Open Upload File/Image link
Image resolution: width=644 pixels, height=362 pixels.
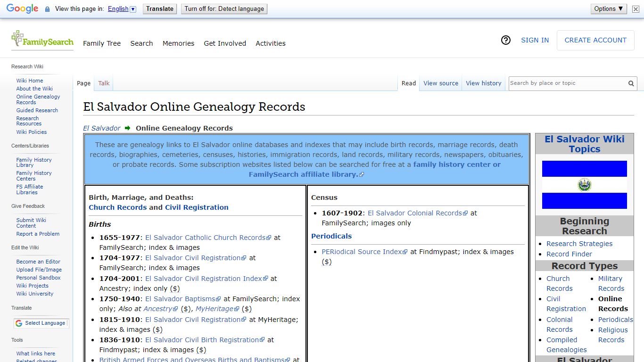coord(39,270)
